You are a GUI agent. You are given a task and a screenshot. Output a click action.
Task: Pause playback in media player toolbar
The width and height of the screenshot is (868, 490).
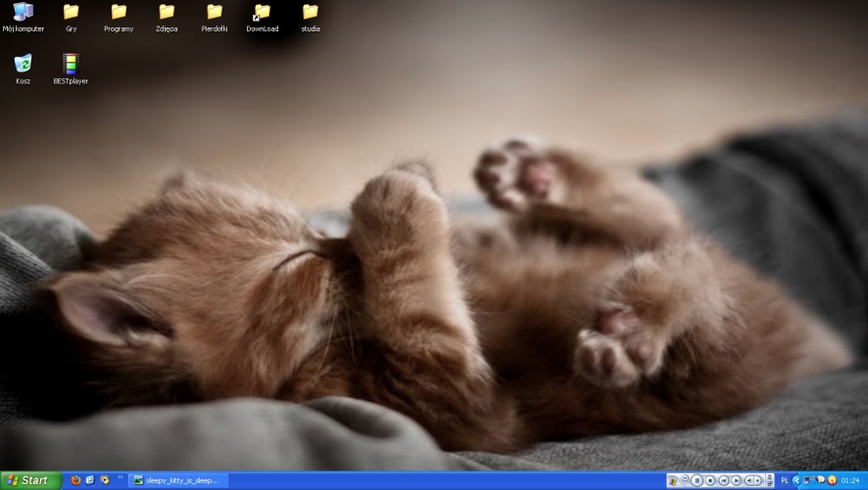coord(698,480)
